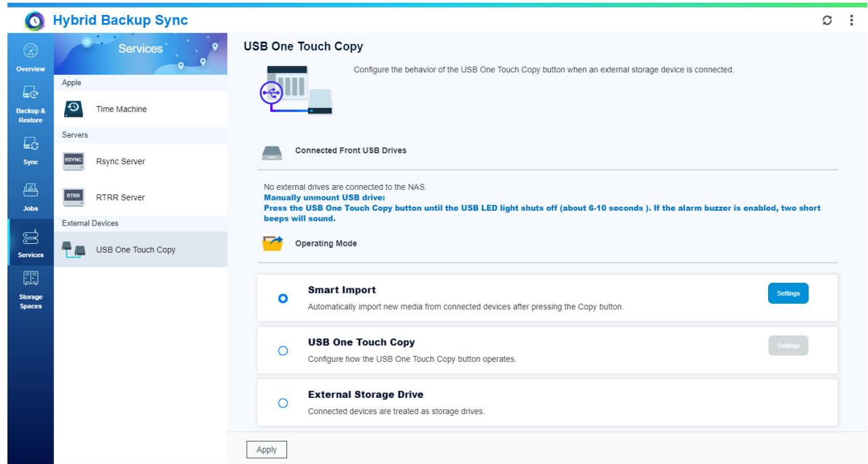Image resolution: width=868 pixels, height=464 pixels.
Task: Select the USB One Touch Copy radio button
Action: point(284,351)
